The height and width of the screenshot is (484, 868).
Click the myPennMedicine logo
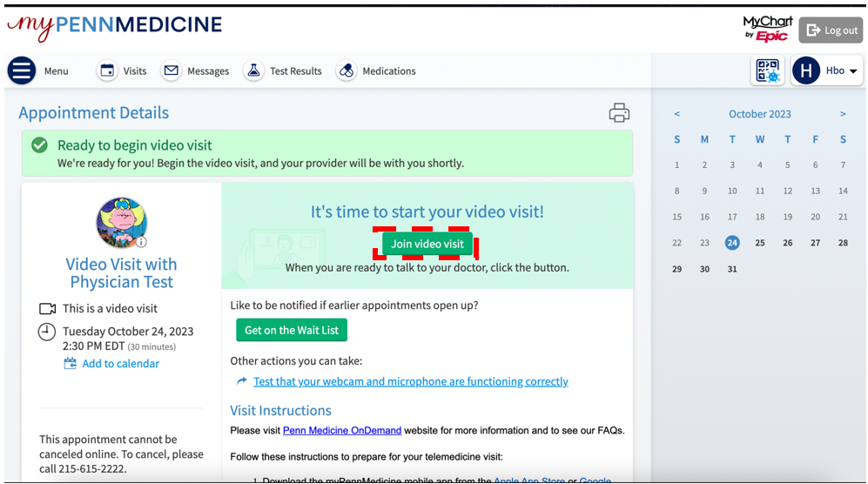tap(115, 26)
